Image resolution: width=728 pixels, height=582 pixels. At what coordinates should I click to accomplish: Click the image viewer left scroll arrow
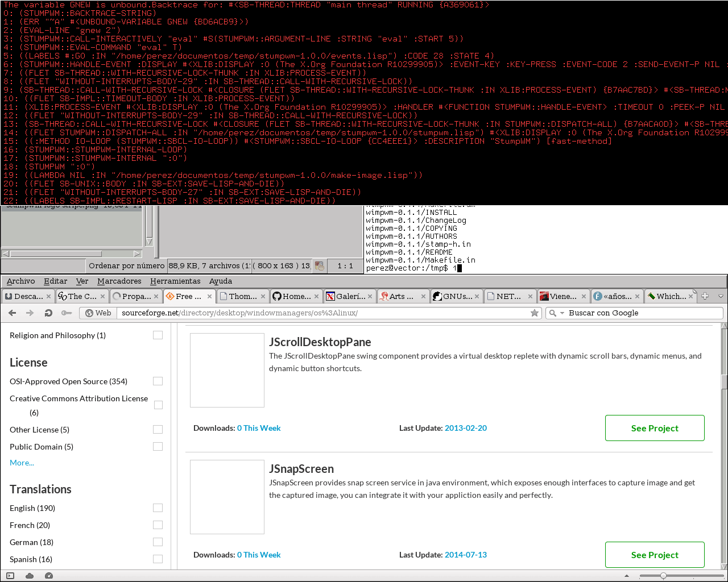6,253
